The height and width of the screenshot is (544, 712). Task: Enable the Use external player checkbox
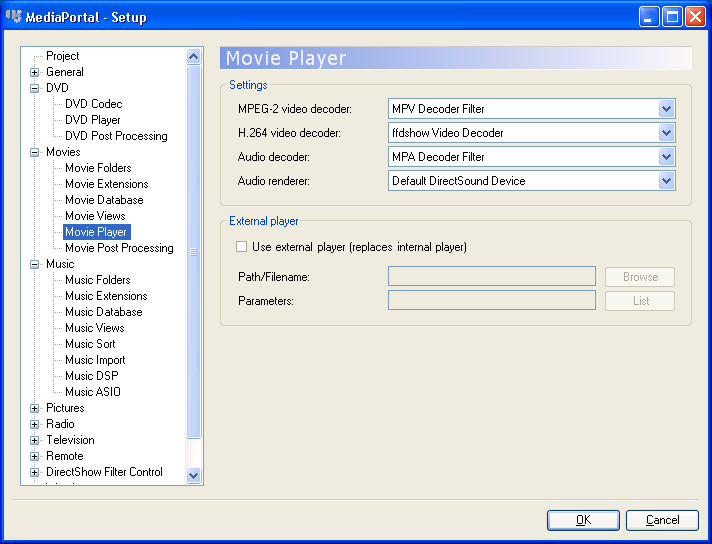(x=241, y=247)
